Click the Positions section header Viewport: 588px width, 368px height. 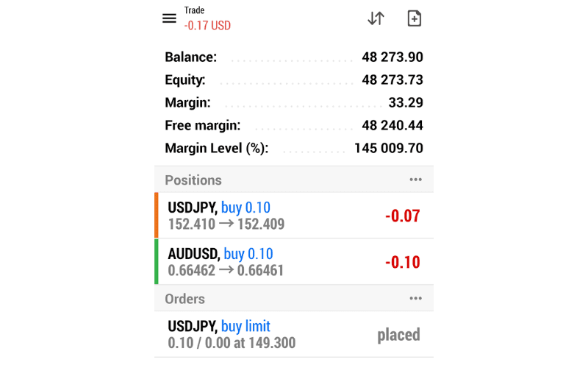pos(193,180)
